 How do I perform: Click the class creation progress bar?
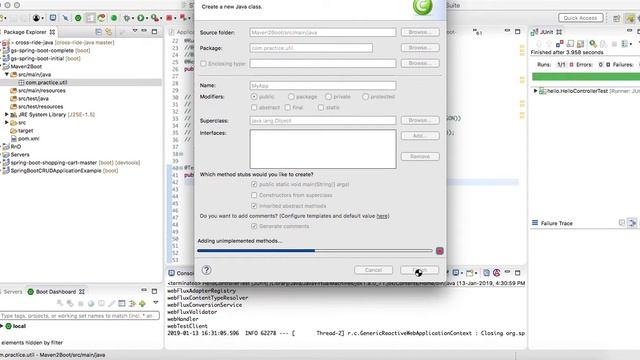click(315, 251)
